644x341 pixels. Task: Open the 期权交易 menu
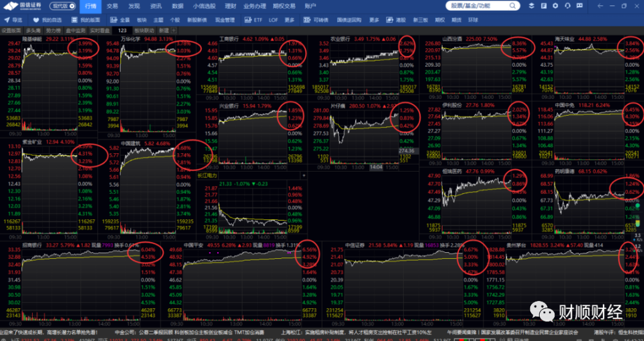[x=284, y=6]
